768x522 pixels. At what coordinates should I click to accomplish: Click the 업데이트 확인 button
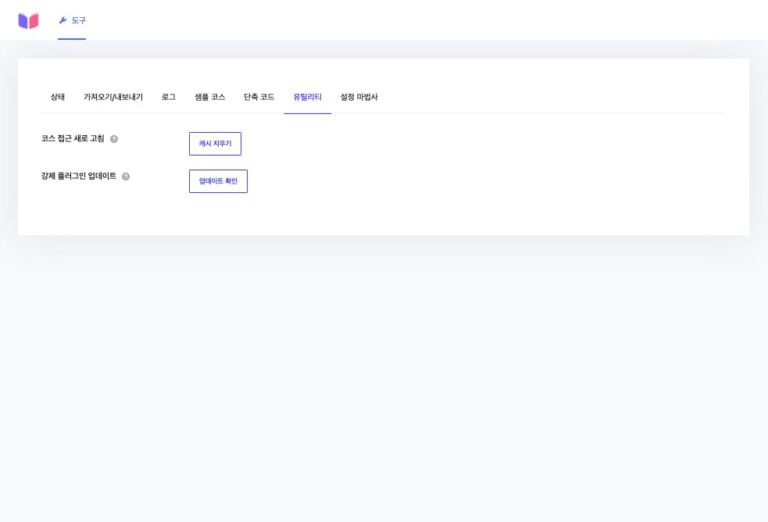click(x=218, y=181)
